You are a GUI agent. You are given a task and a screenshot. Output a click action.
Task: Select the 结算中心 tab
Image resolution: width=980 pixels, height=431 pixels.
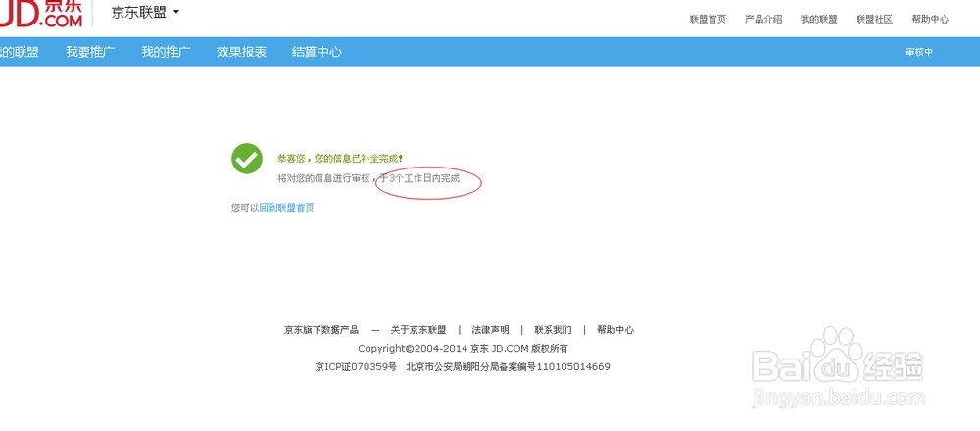click(x=317, y=52)
